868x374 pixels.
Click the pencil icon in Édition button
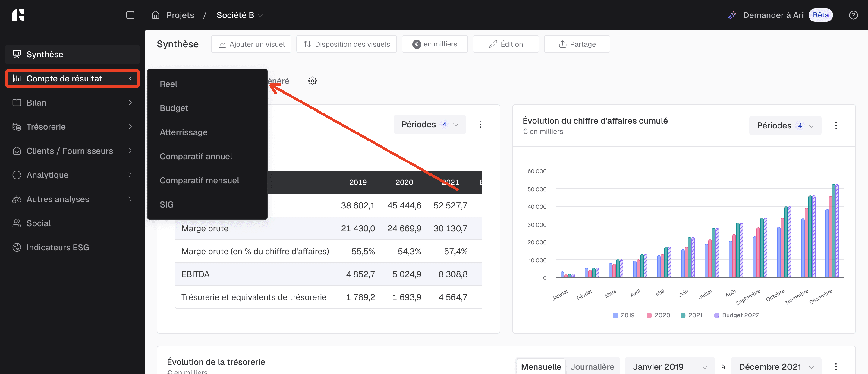493,44
